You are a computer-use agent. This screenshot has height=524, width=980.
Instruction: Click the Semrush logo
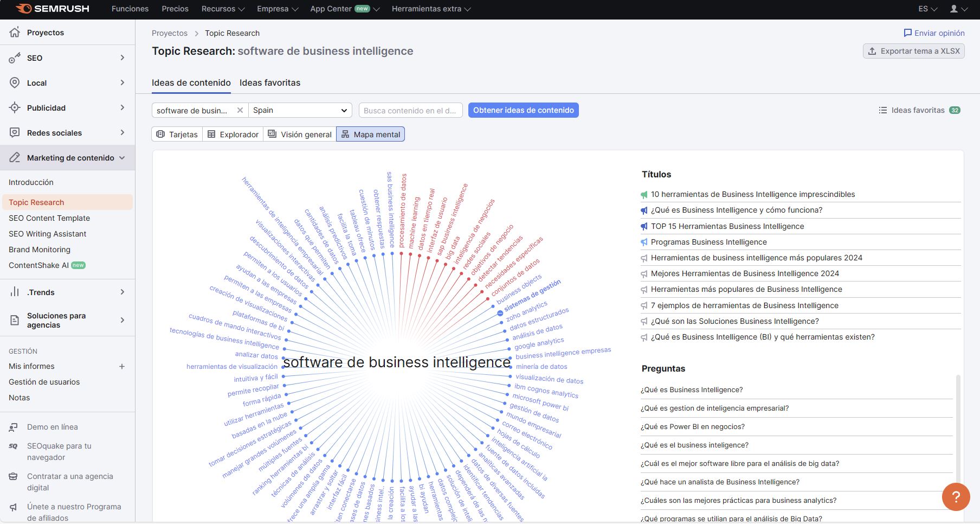coord(53,9)
